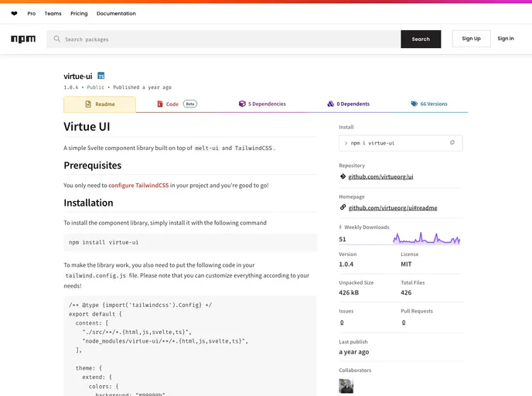
Task: Open the github.com/virtueorg/ui repository link
Action: (380, 177)
